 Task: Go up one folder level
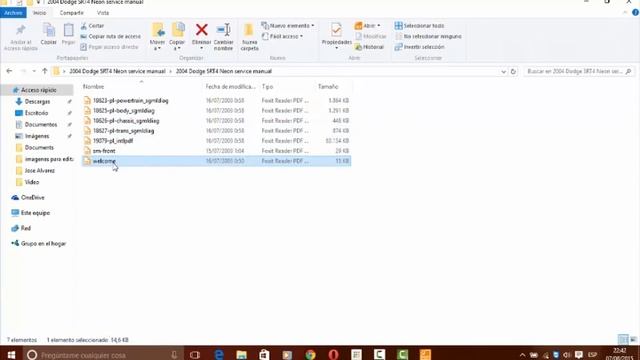[x=44, y=71]
